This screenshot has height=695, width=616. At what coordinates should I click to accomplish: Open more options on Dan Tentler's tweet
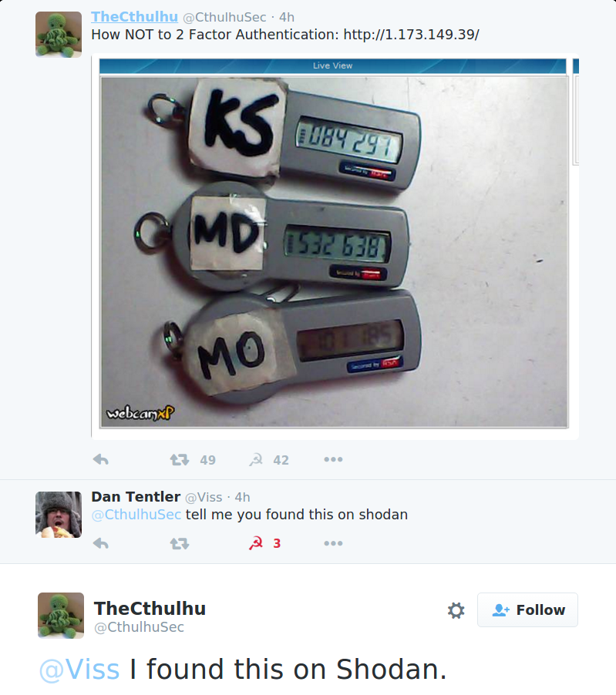coord(333,543)
